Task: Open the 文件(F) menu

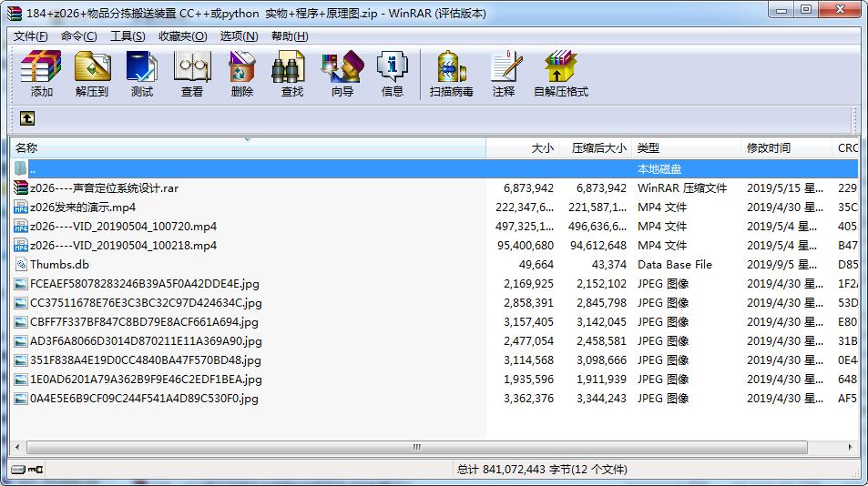Action: [x=30, y=35]
